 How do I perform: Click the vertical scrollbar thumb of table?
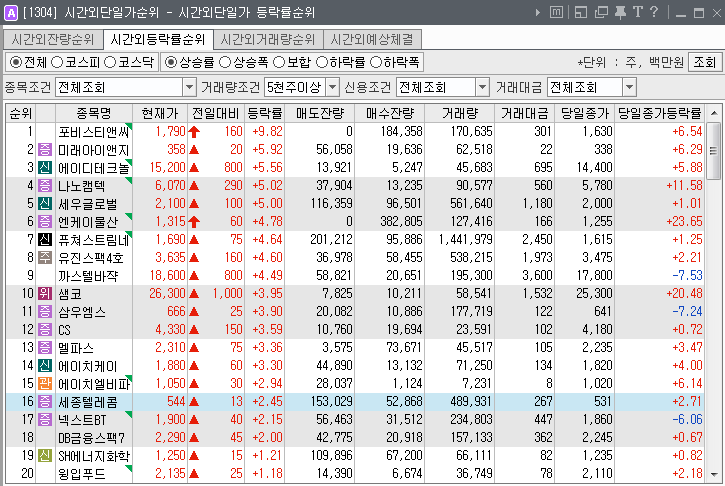(x=714, y=150)
